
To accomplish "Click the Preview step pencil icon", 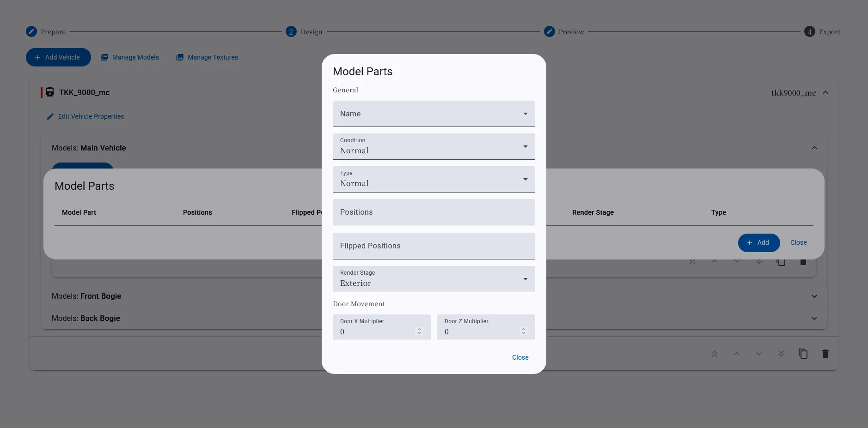I will [549, 31].
